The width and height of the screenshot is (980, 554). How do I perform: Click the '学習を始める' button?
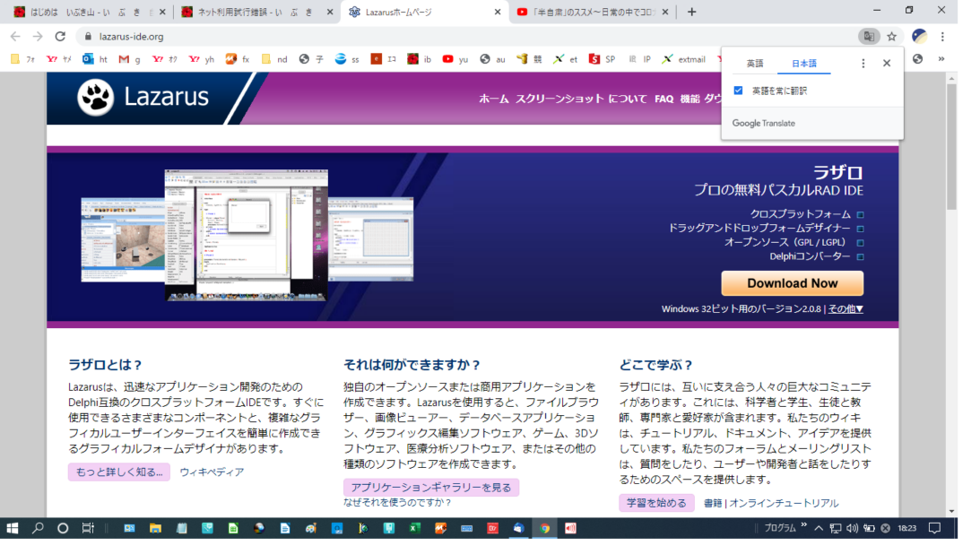(x=656, y=503)
